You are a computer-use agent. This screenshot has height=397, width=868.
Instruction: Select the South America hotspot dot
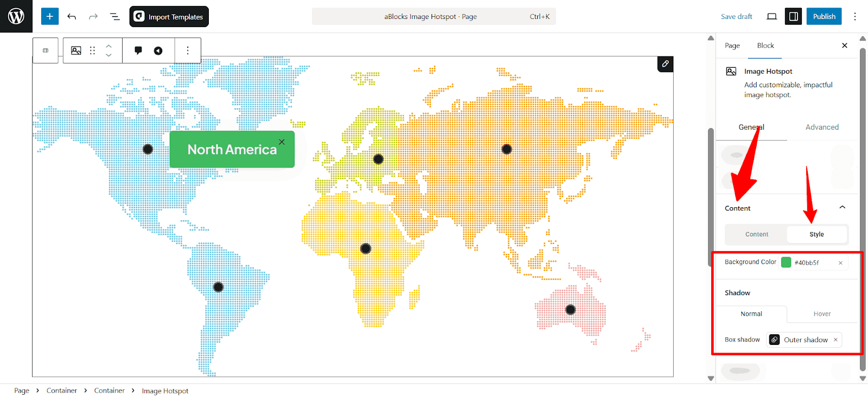[x=218, y=287]
